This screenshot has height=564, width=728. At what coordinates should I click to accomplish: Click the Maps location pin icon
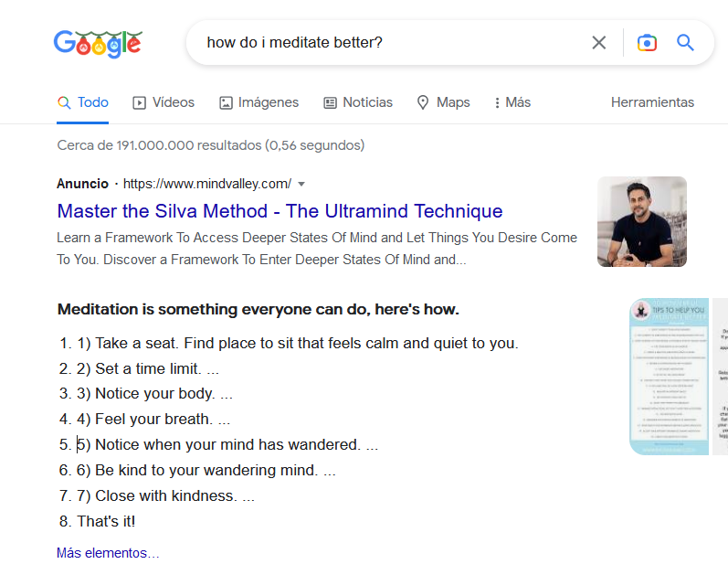click(423, 103)
